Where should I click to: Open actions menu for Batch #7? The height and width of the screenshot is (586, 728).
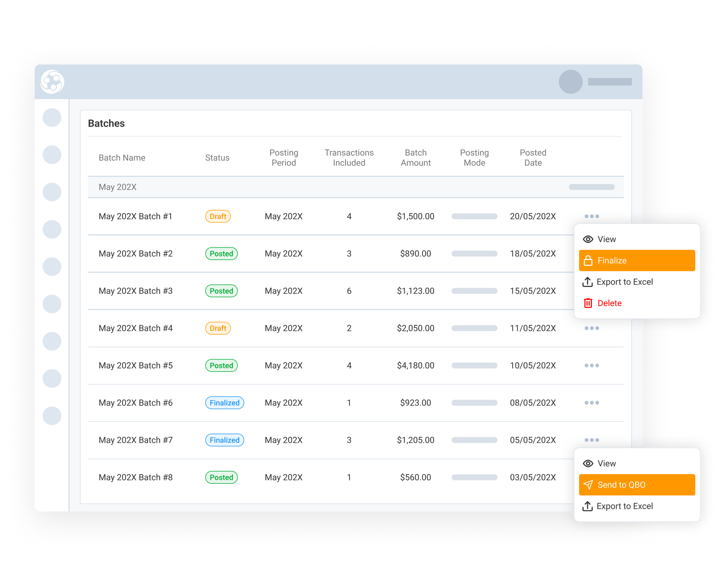tap(591, 440)
